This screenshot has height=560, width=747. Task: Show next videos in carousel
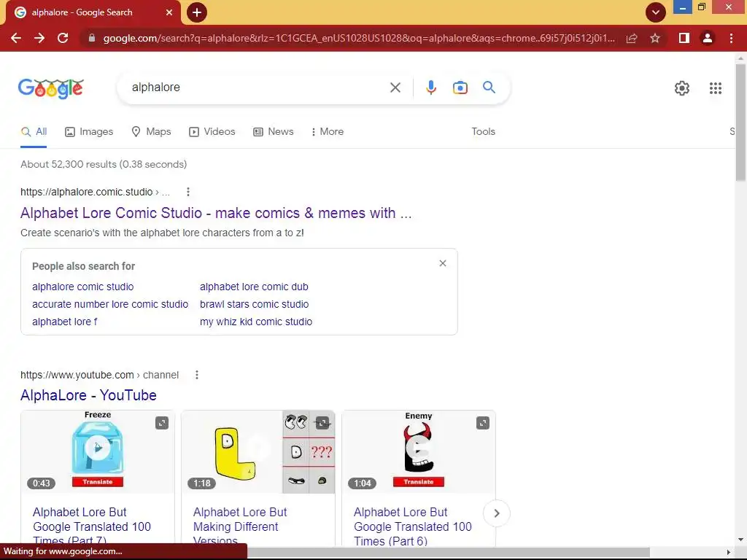click(496, 513)
